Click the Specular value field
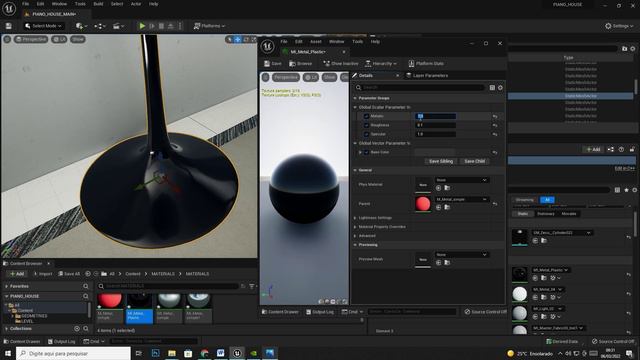This screenshot has width=640, height=360. click(x=436, y=134)
